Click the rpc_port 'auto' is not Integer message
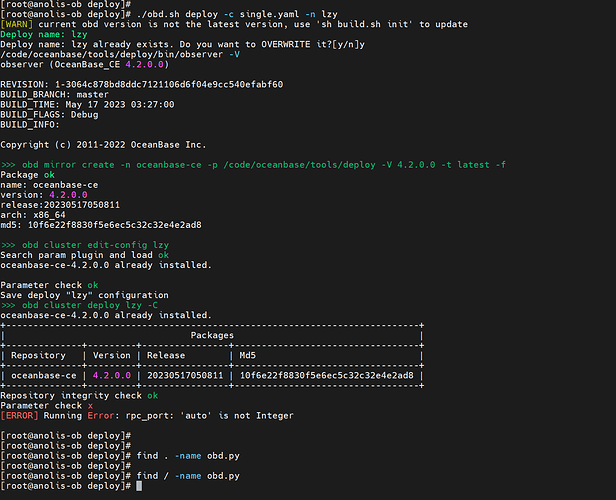616x500 pixels. point(209,416)
